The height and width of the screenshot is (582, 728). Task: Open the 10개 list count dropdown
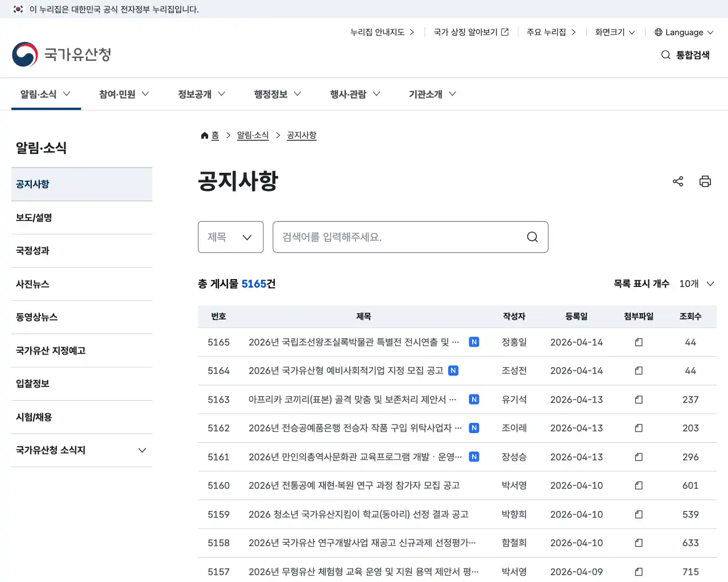click(697, 284)
